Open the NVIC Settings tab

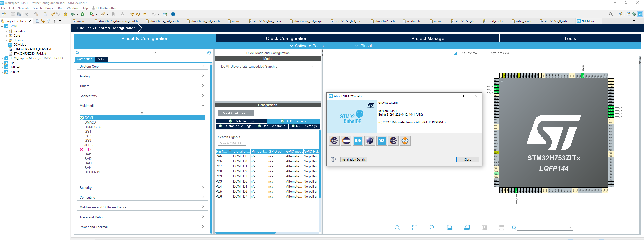304,126
